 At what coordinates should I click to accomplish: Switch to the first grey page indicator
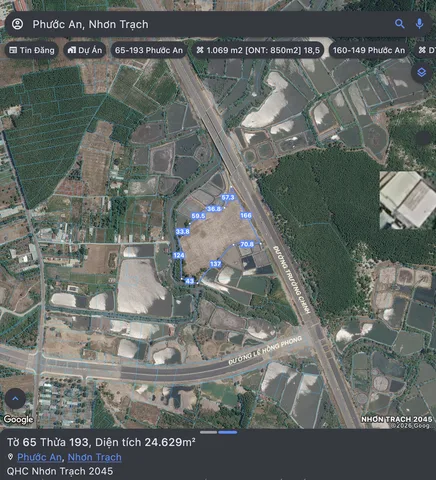[209, 432]
